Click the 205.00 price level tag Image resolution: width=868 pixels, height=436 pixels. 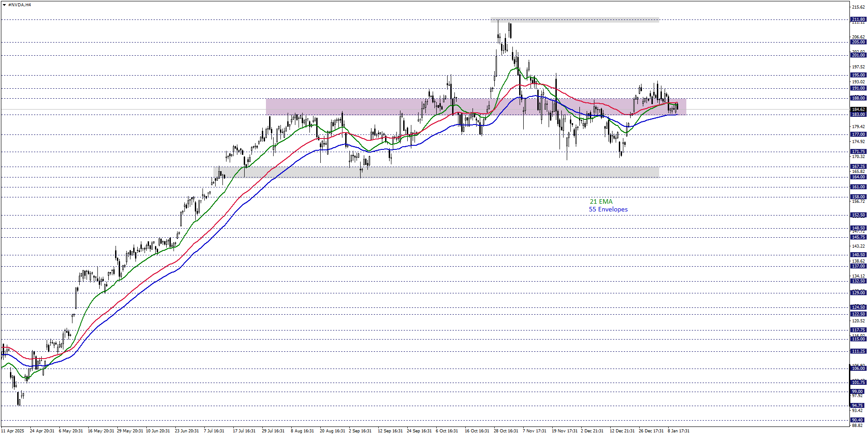point(858,42)
